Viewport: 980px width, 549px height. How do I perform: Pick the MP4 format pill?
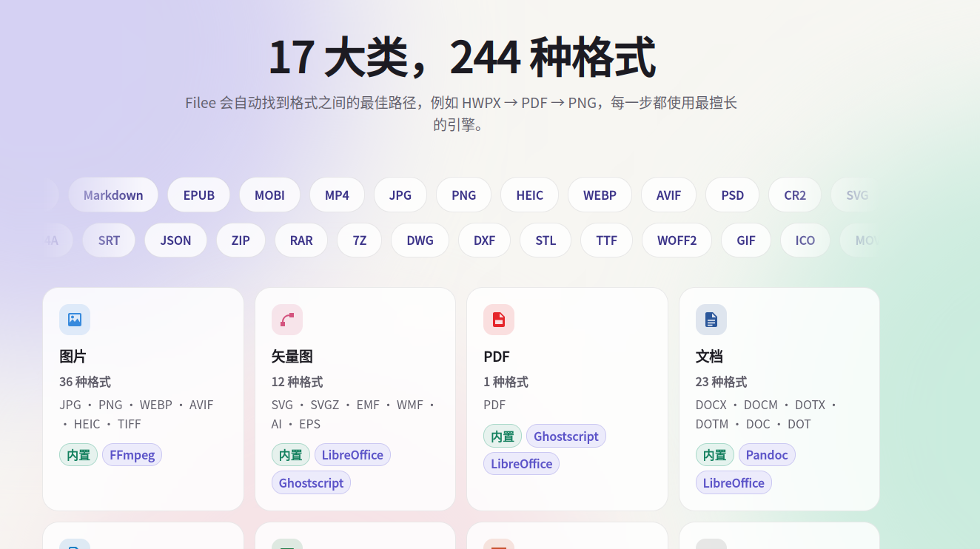click(337, 195)
